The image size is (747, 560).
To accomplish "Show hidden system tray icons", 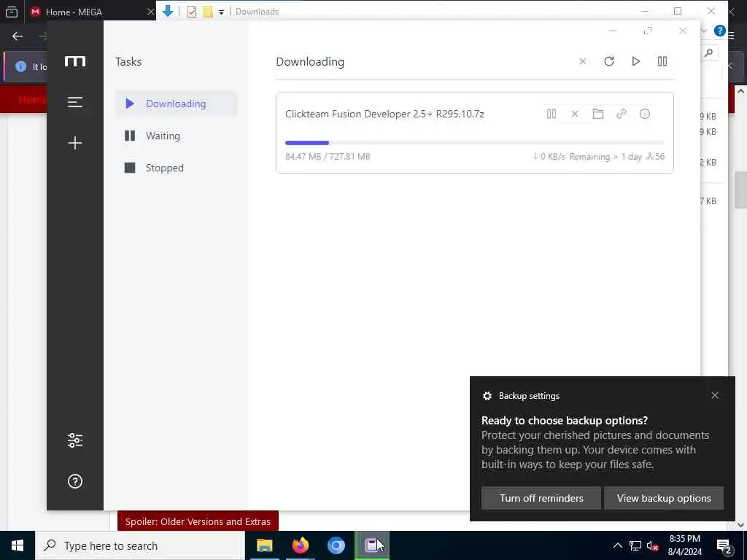I will pos(617,545).
